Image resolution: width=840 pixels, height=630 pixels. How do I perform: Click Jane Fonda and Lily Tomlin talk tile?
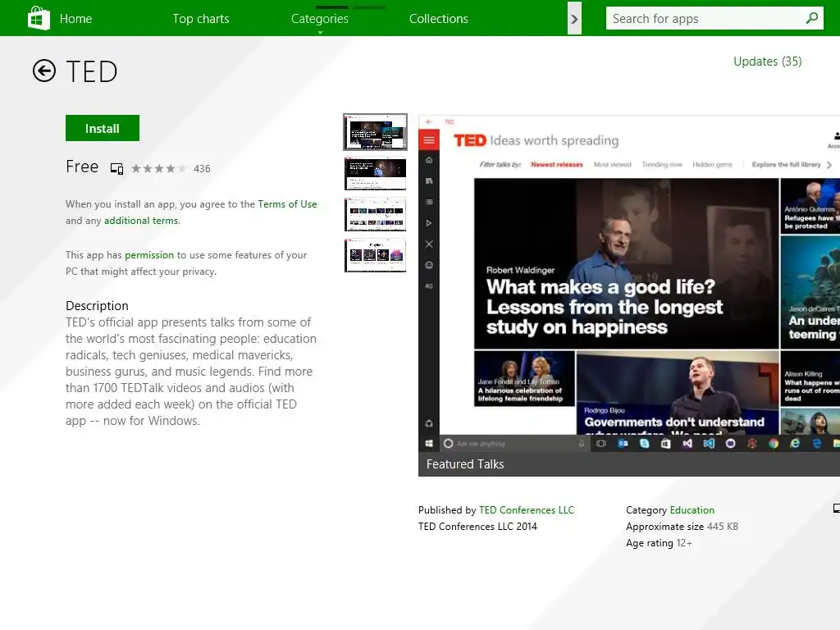524,378
